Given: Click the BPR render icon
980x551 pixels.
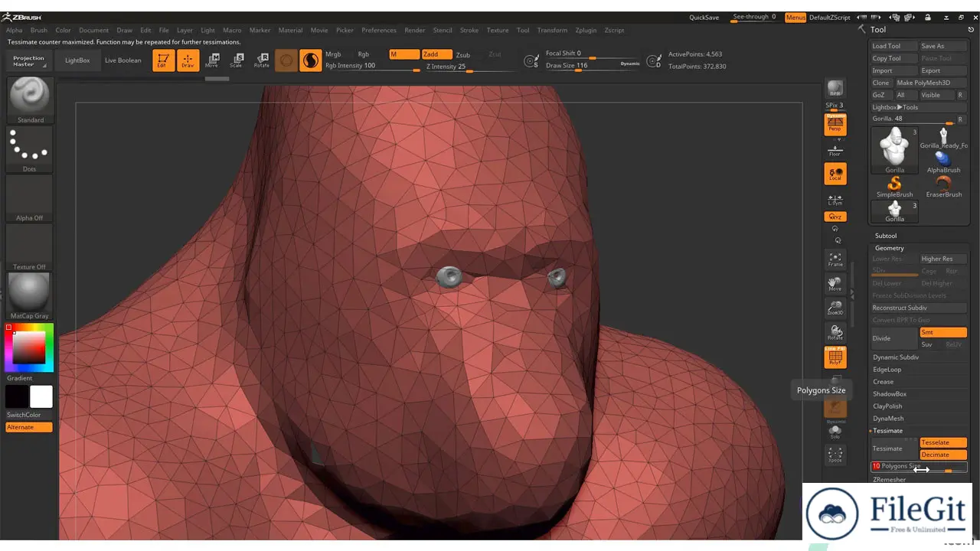Looking at the screenshot, I should (835, 89).
